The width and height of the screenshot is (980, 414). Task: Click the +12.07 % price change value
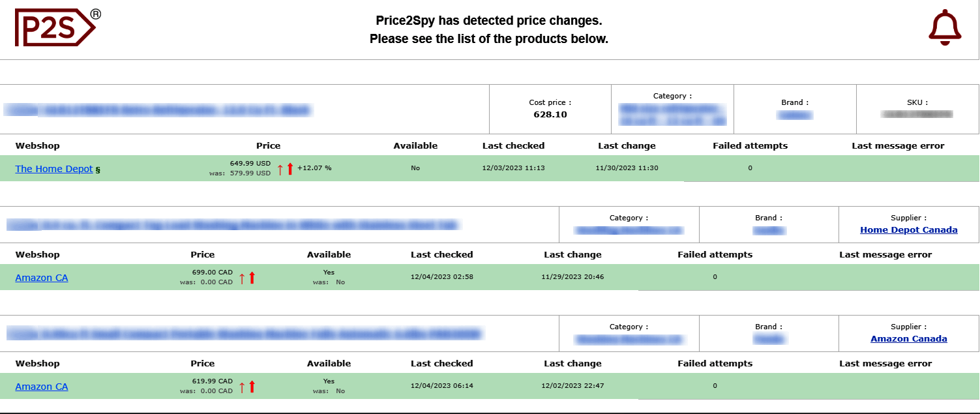(314, 168)
